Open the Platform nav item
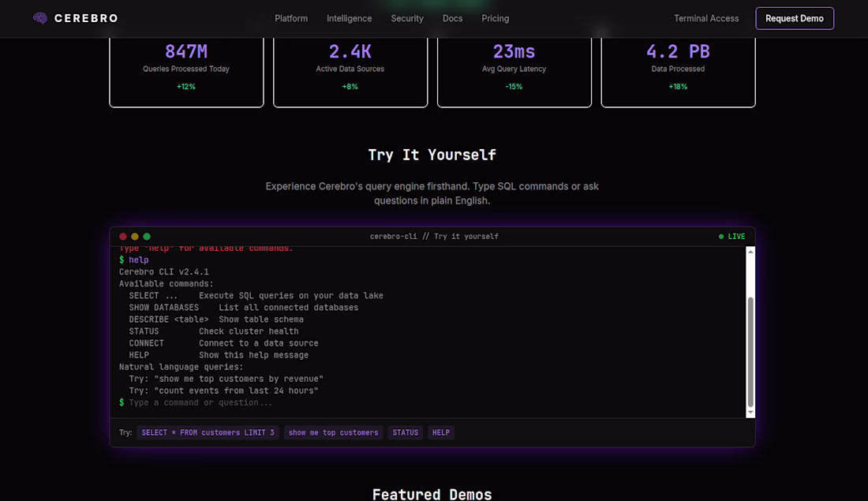 (291, 18)
